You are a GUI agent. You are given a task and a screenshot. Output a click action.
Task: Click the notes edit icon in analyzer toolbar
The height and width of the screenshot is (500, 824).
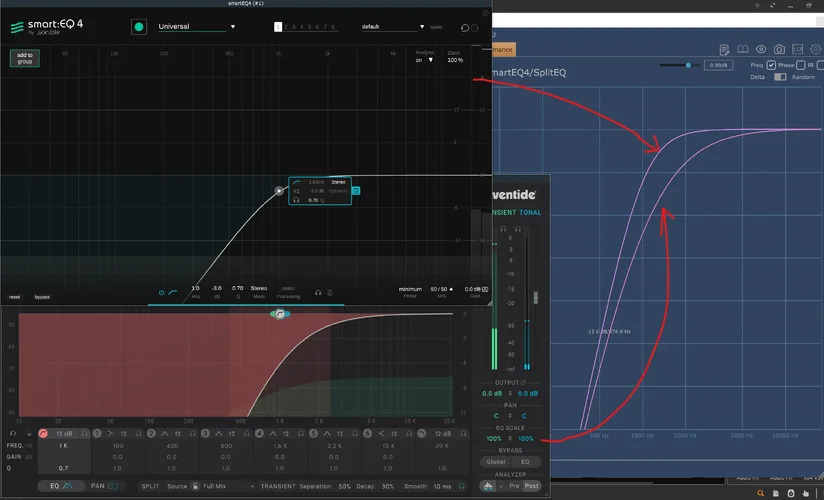coord(726,49)
